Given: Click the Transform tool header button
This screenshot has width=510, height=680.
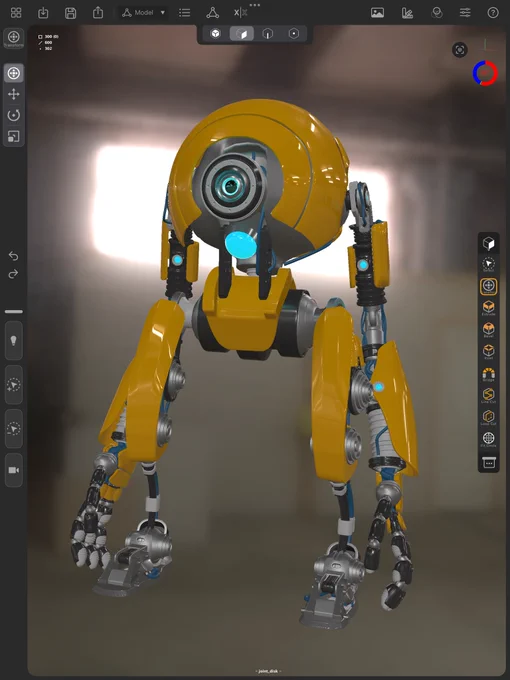Looking at the screenshot, I should click(x=13, y=39).
